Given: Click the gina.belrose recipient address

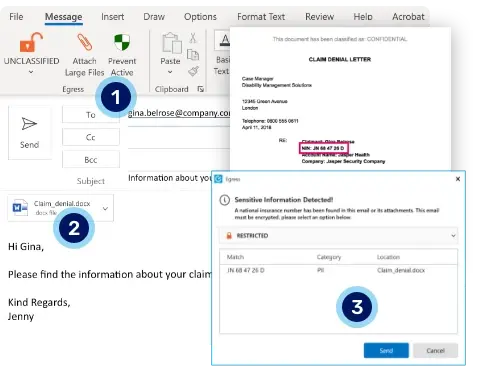Looking at the screenshot, I should tap(179, 113).
